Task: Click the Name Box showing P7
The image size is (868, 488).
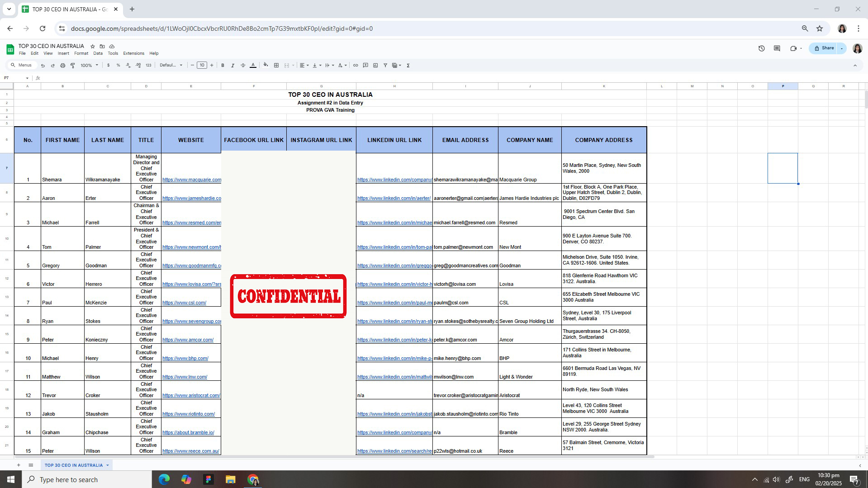Action: 16,78
